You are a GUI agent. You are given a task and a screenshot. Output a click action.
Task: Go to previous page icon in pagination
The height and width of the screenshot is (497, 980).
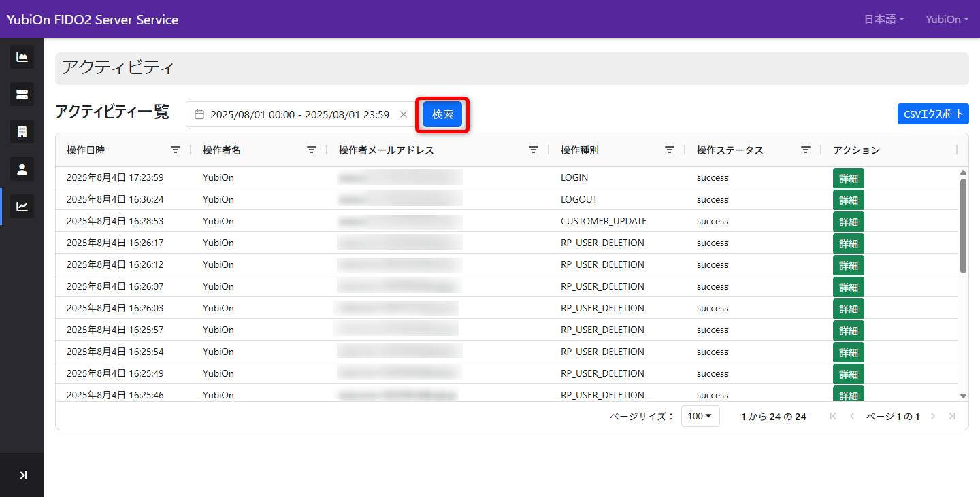click(x=852, y=416)
